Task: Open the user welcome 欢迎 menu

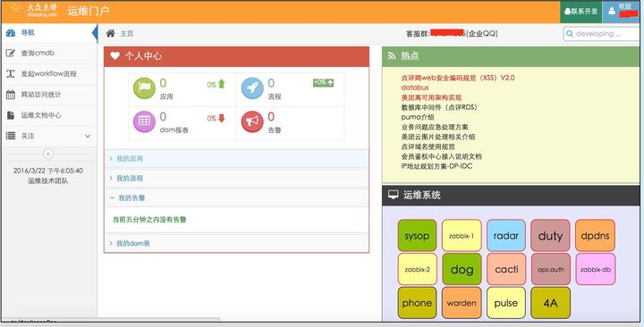Action: click(621, 12)
